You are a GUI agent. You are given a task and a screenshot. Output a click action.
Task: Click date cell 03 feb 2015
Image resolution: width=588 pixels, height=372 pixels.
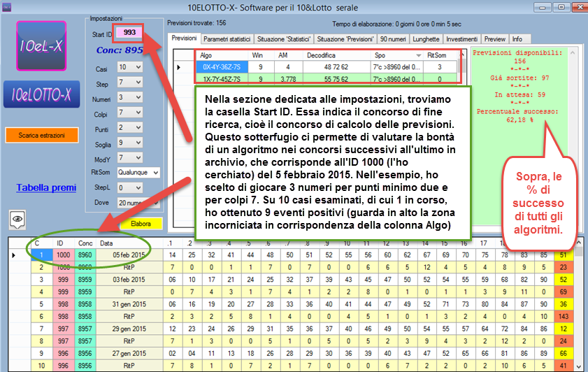click(129, 280)
